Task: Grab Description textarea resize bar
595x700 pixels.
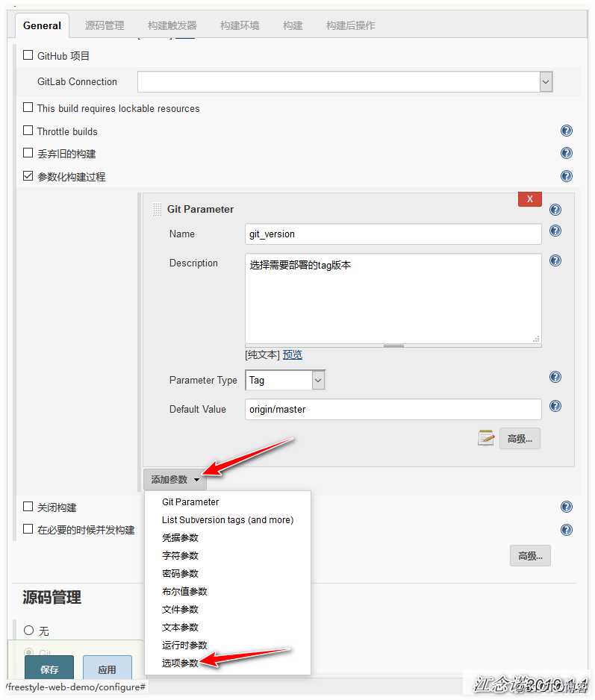Action: (393, 346)
